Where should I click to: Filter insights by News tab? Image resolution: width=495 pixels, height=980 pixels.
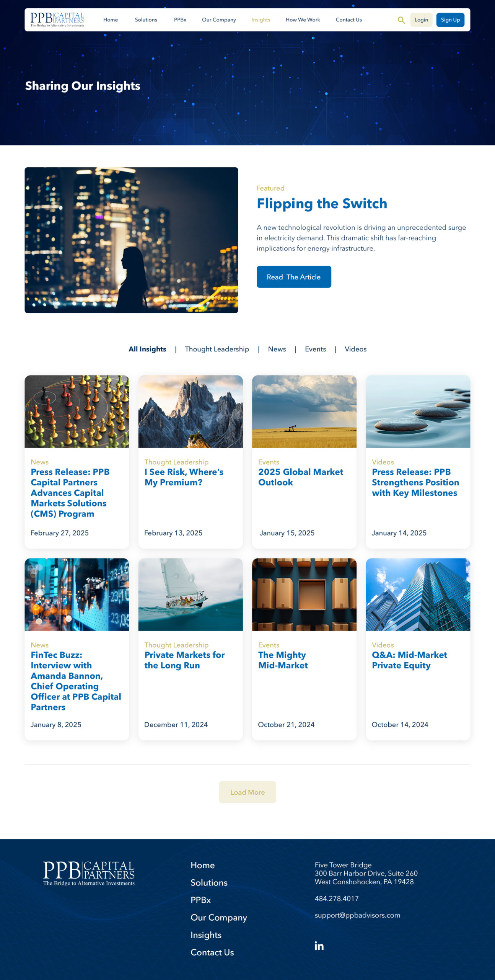[x=277, y=349]
